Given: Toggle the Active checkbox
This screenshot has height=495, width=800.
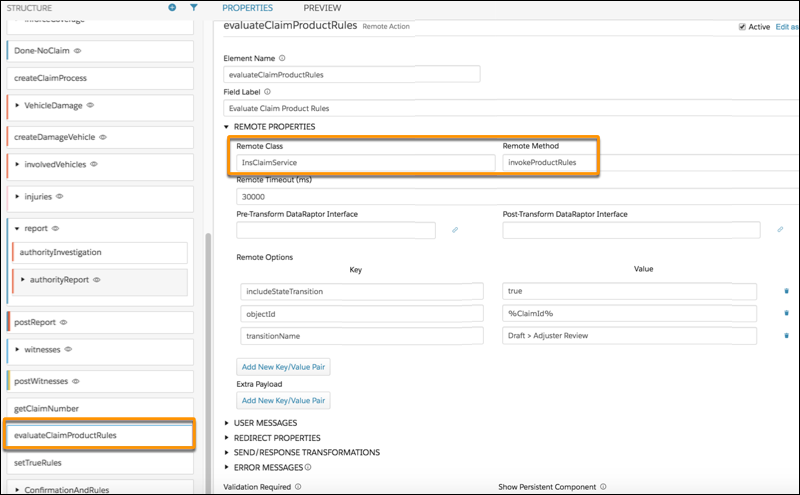Looking at the screenshot, I should pyautogui.click(x=742, y=27).
